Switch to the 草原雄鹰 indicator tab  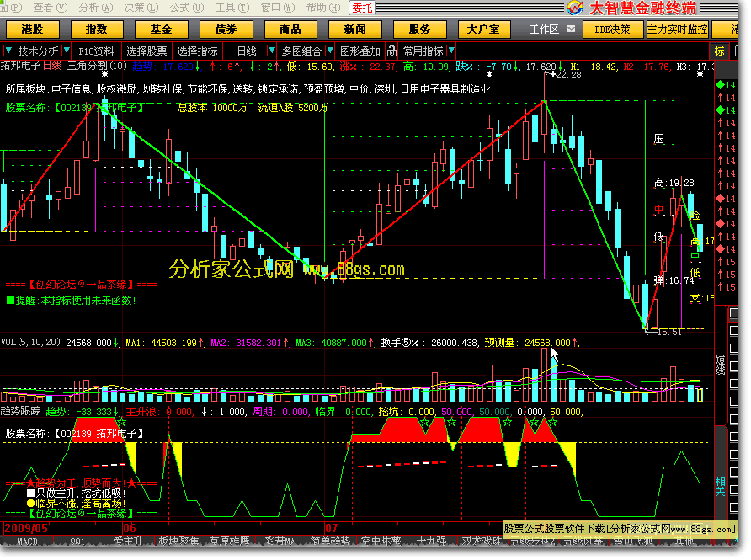click(229, 541)
